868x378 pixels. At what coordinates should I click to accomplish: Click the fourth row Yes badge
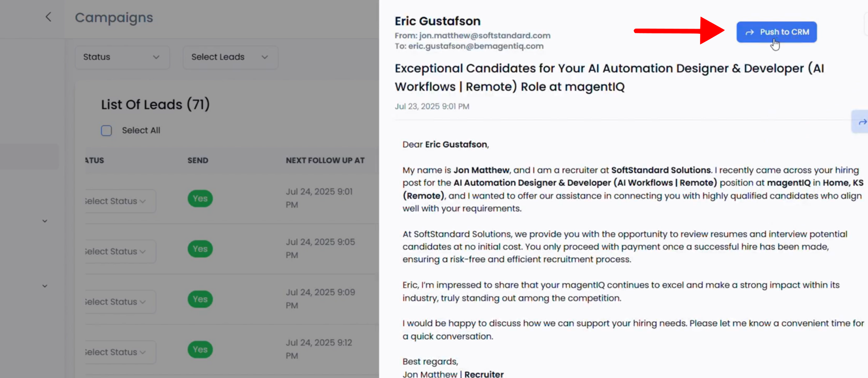click(200, 350)
